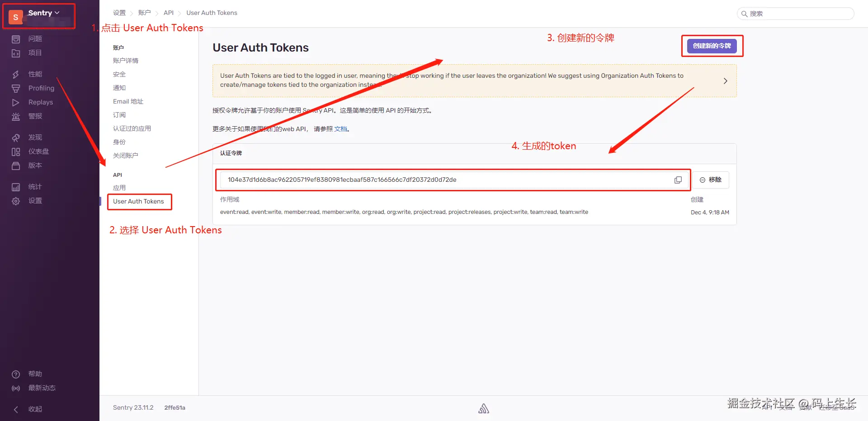Collapse the sidebar with 收起 arrow
868x421 pixels.
16,409
